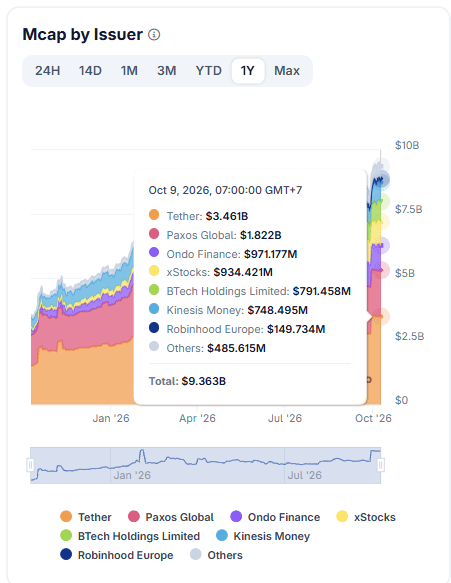Click the navigator mini chart near Jul '26
Viewport: 451px width, 583px height.
tap(305, 475)
